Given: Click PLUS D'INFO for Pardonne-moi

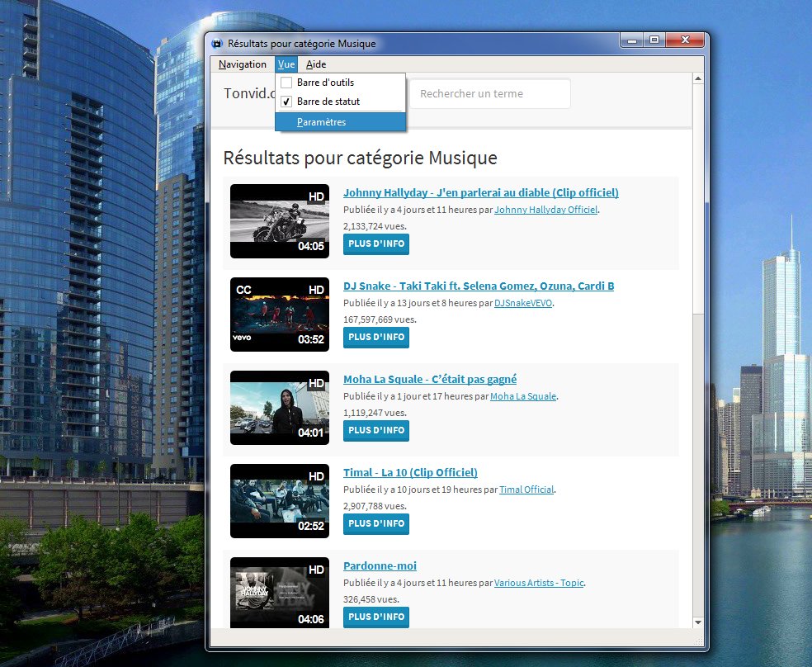Looking at the screenshot, I should coord(376,617).
